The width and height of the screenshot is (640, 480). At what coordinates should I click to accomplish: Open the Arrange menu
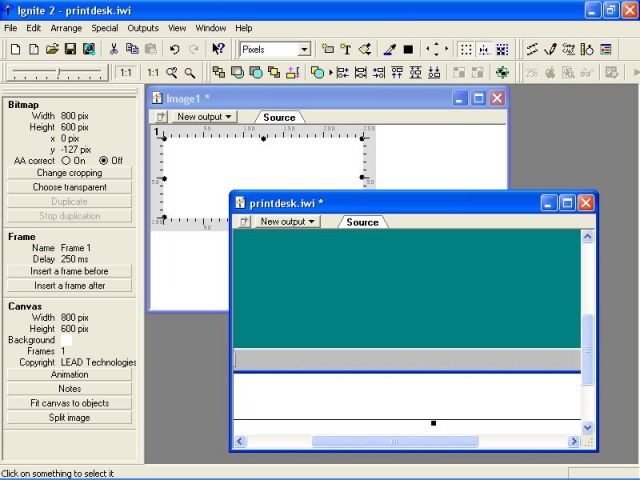pyautogui.click(x=66, y=28)
